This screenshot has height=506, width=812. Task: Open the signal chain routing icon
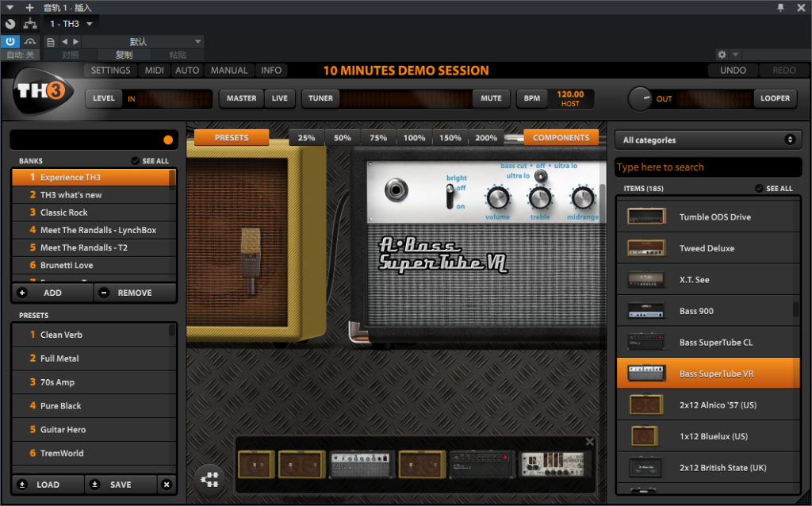[209, 480]
